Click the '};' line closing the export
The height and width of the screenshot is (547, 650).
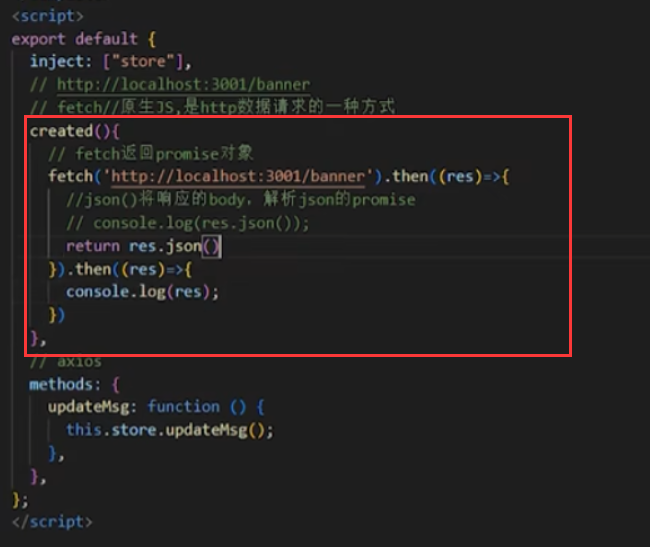coord(20,501)
